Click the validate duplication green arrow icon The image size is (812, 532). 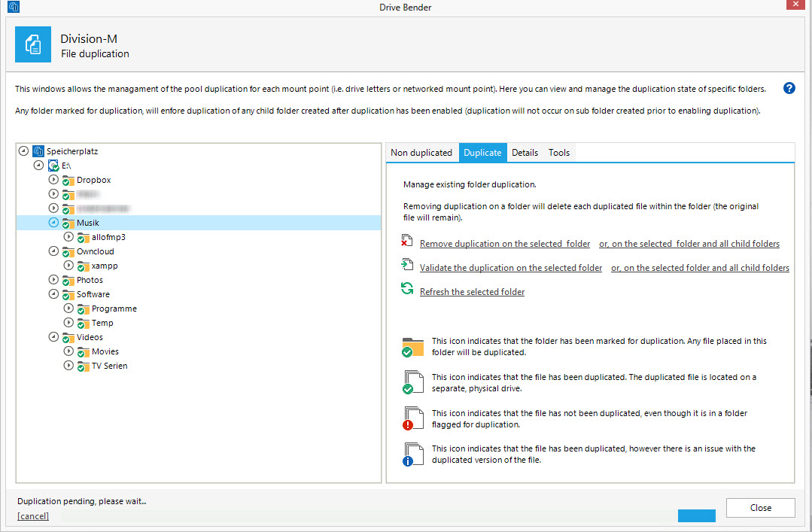407,265
